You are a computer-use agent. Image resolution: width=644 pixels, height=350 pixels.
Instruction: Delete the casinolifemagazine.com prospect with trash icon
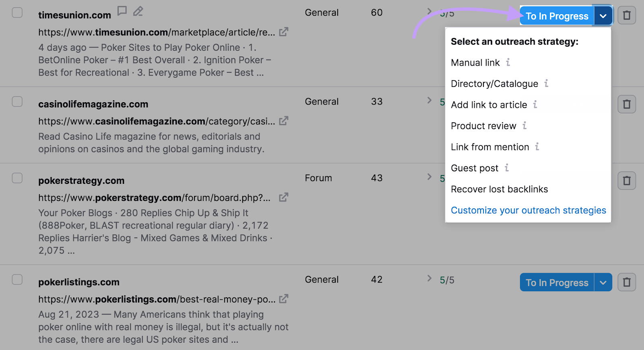point(627,104)
